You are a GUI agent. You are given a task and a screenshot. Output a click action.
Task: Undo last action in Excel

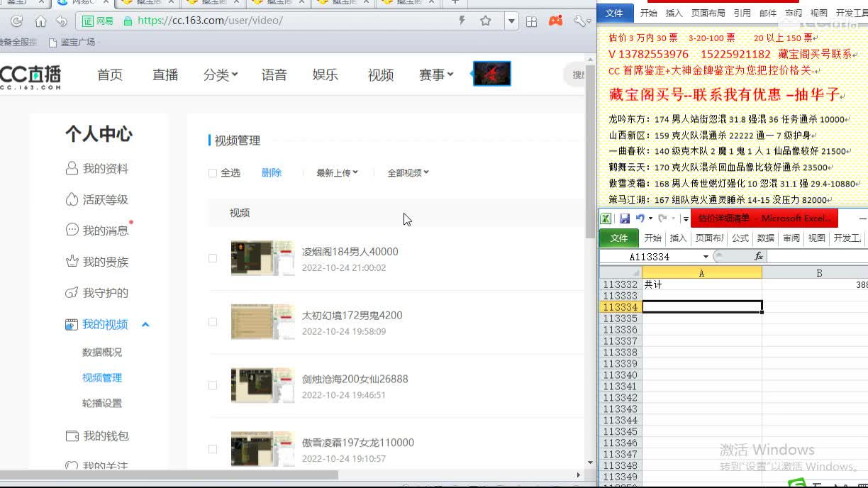pyautogui.click(x=640, y=218)
